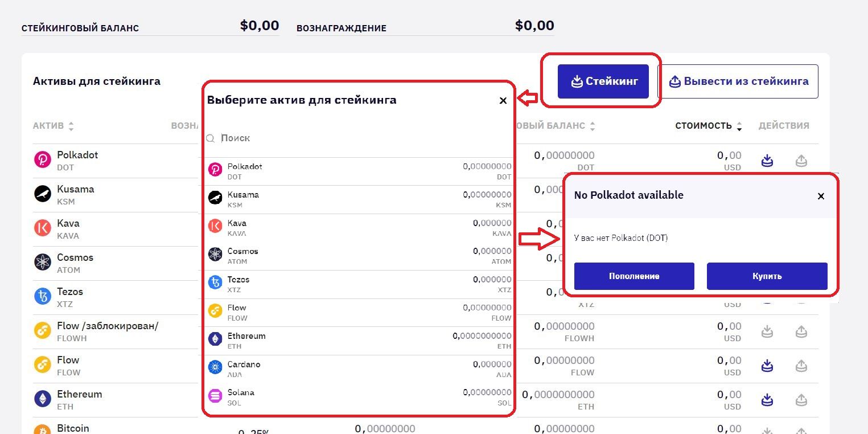
Task: Select Cosmos ATOM in the asset picker
Action: click(x=359, y=256)
